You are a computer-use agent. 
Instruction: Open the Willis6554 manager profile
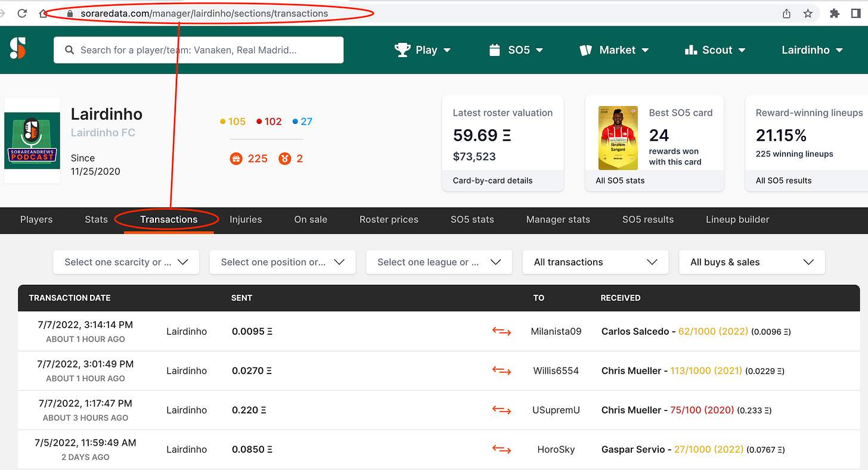pyautogui.click(x=556, y=371)
